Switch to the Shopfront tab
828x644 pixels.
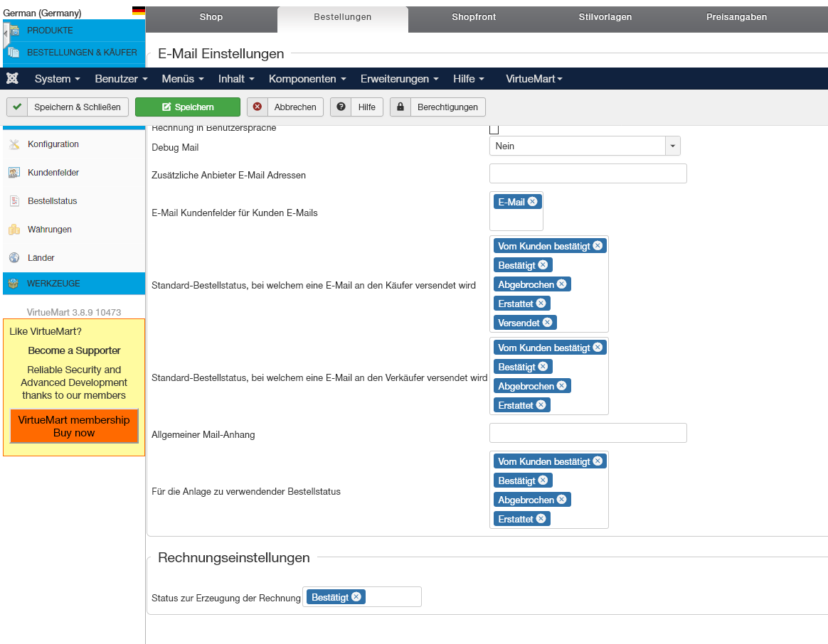[474, 17]
